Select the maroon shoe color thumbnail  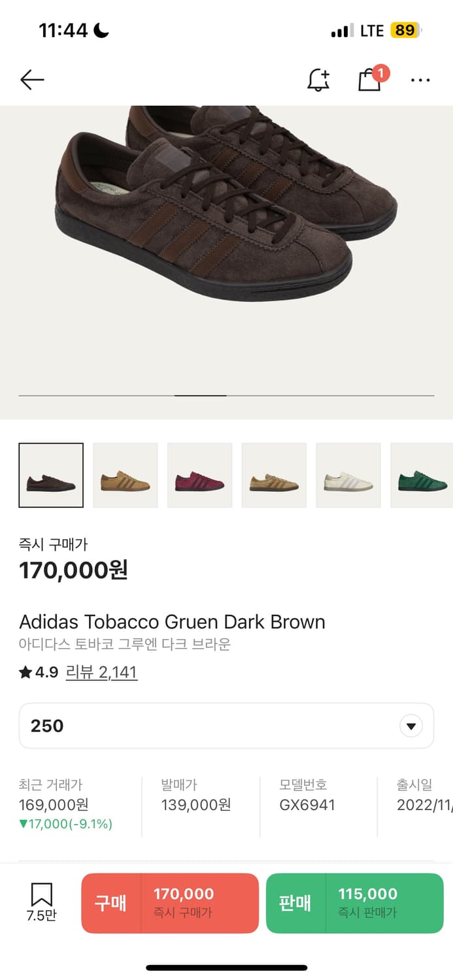(200, 475)
